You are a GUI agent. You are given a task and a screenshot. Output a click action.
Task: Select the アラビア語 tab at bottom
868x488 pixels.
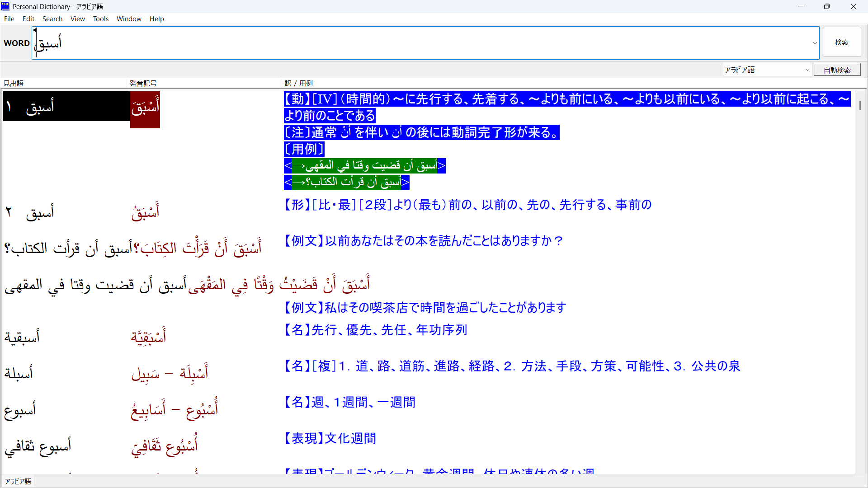coord(18,482)
